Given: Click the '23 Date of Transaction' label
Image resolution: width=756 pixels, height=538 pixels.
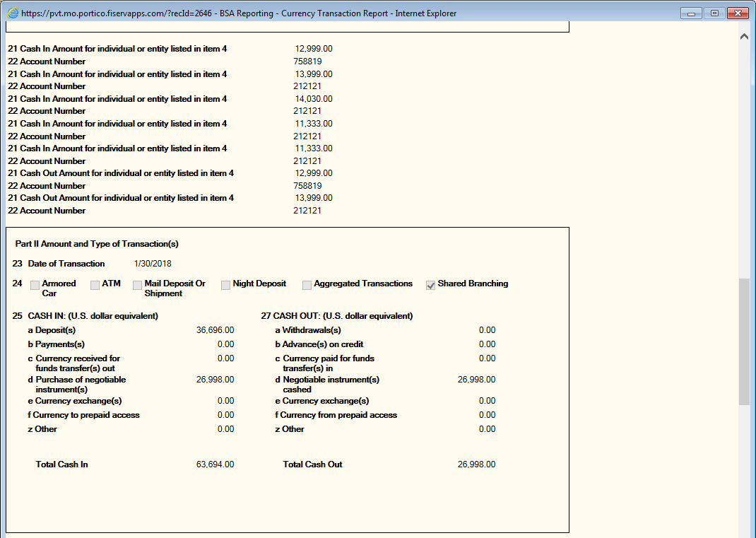Looking at the screenshot, I should 59,264.
